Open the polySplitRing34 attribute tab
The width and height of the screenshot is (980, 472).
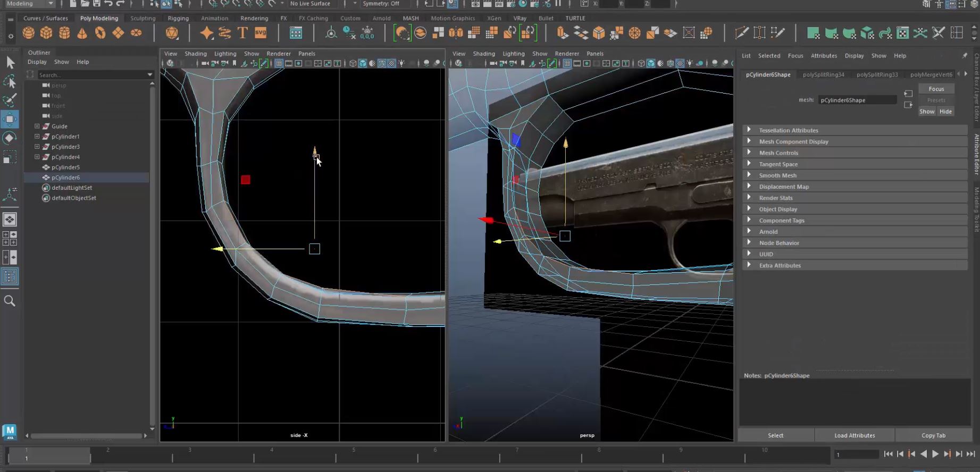[823, 74]
